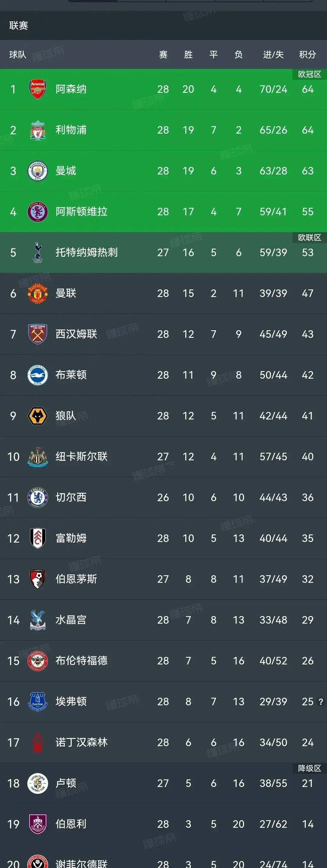Open the Aston Villa badge
This screenshot has width=327, height=868.
coord(38,212)
